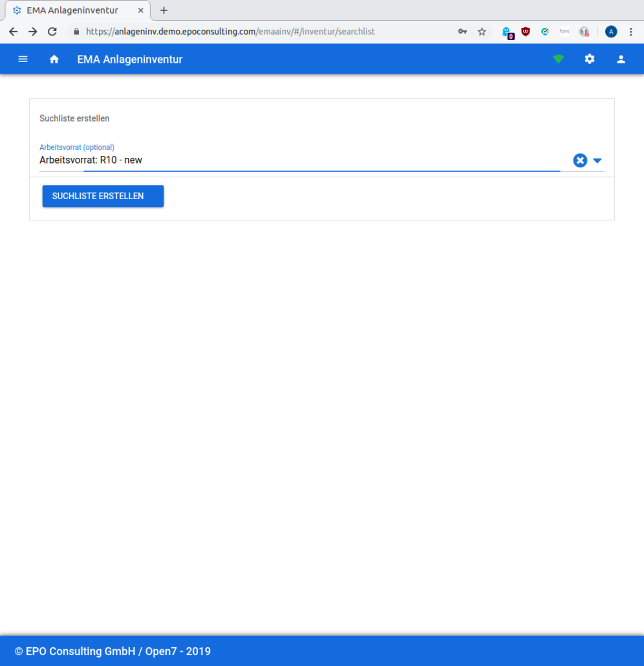Click the Suchliste erstellen heading text
The height and width of the screenshot is (666, 644).
point(74,118)
